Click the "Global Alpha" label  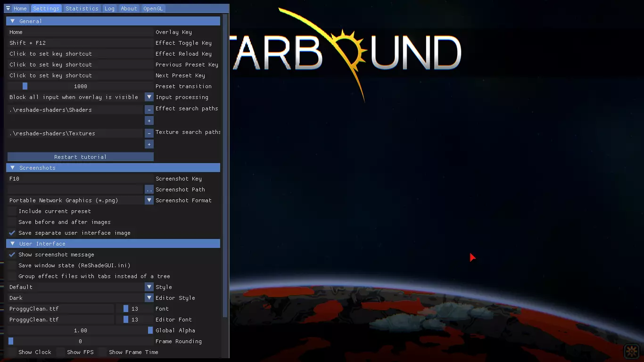coord(175,330)
